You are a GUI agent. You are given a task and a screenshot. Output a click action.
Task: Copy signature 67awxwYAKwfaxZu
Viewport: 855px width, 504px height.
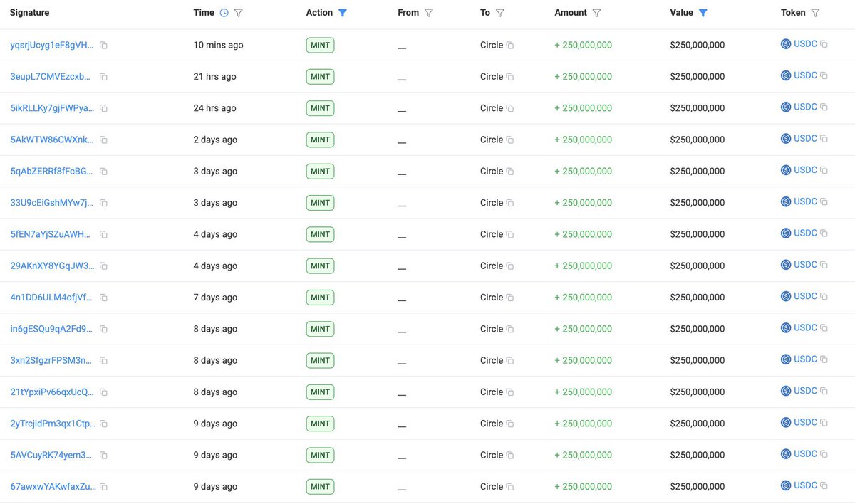(103, 487)
